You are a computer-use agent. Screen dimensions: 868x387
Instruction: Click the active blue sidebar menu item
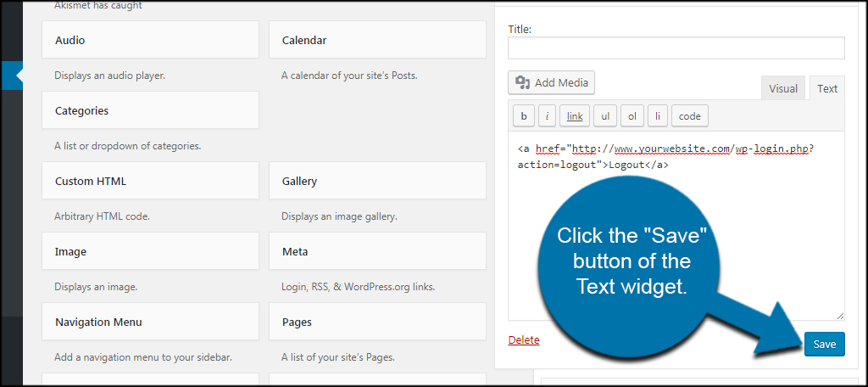[x=12, y=76]
